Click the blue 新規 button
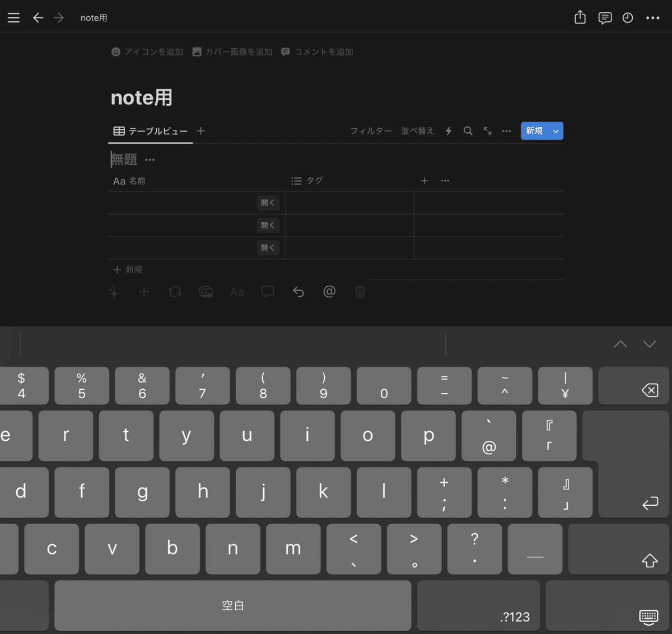The width and height of the screenshot is (672, 634). (x=534, y=131)
